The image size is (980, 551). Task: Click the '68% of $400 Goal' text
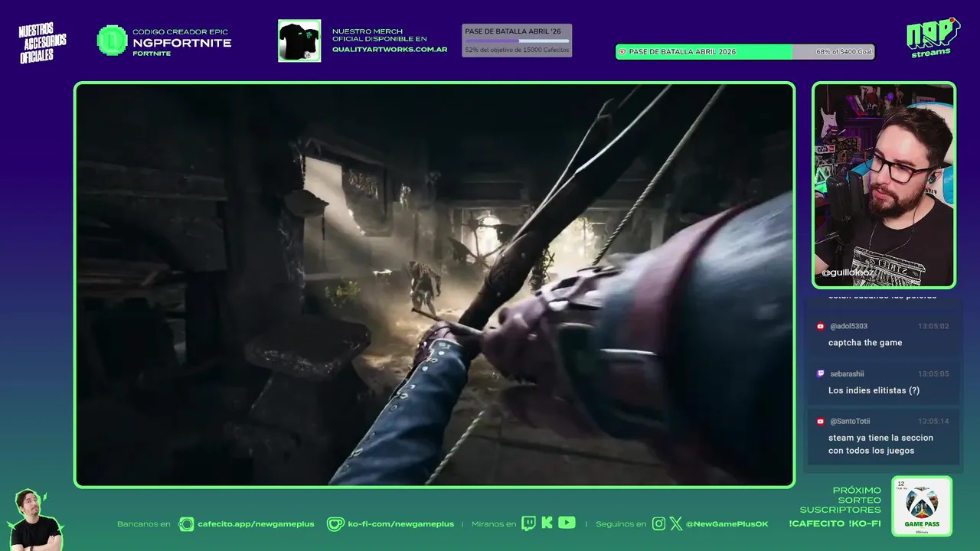tap(844, 52)
